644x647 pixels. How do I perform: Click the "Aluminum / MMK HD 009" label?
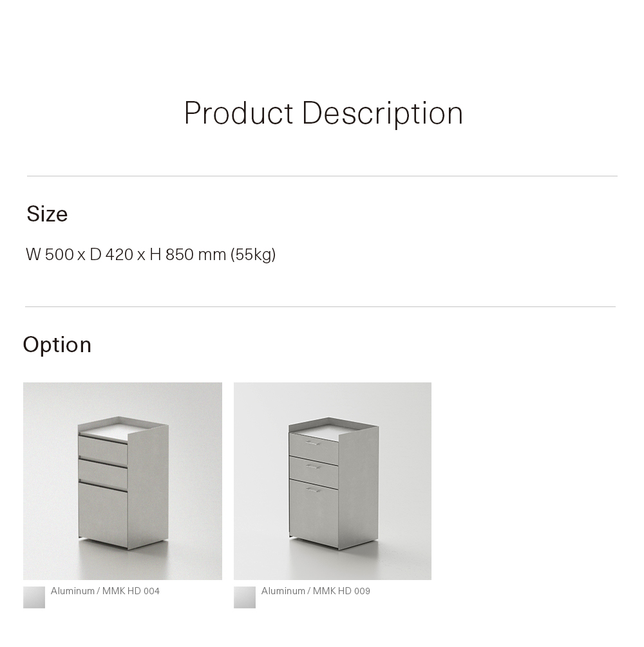[x=316, y=591]
